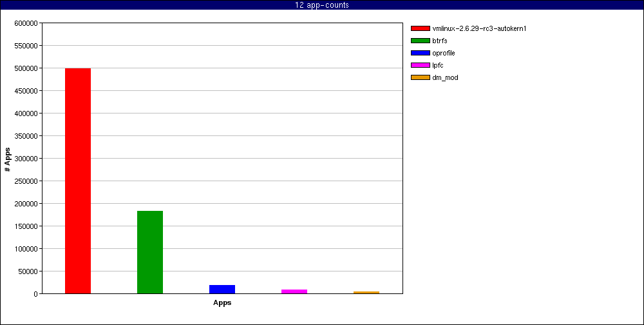Image resolution: width=644 pixels, height=325 pixels.
Task: Select the tall red vmlinux bar
Action: [x=78, y=181]
